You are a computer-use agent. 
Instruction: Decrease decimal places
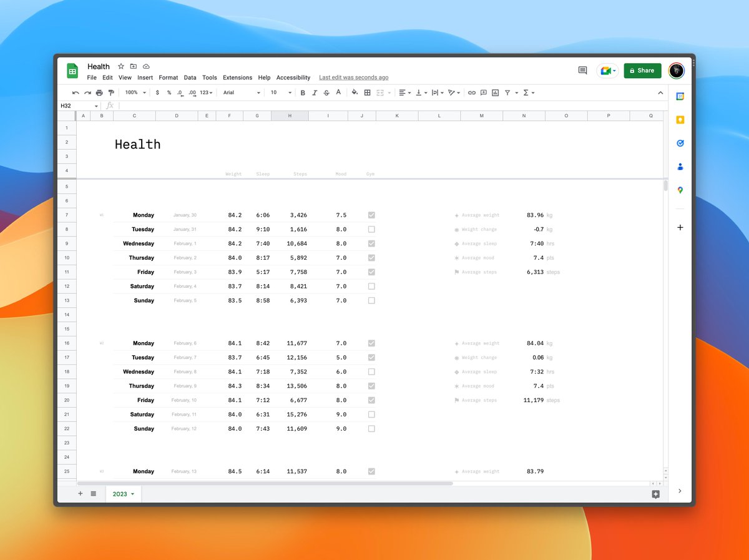coord(180,92)
